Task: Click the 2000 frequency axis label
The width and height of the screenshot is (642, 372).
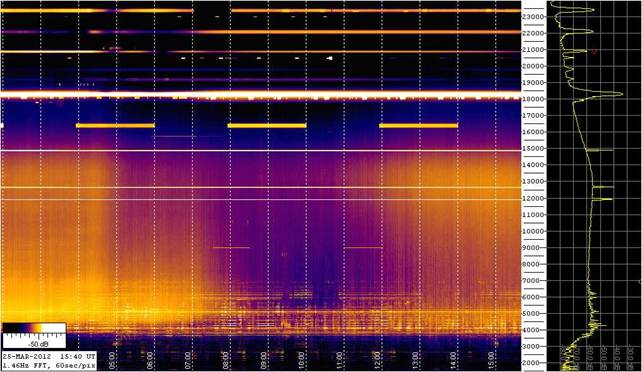Action: pyautogui.click(x=535, y=363)
